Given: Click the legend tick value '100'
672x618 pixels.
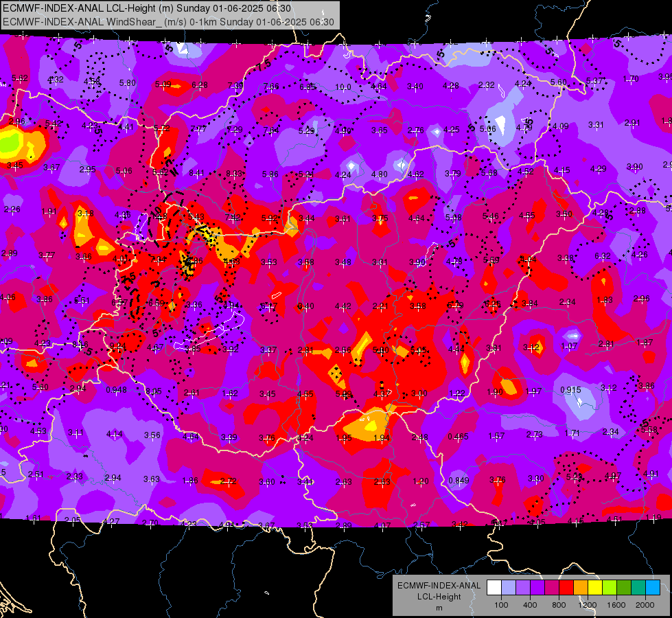Looking at the screenshot, I should 501,605.
